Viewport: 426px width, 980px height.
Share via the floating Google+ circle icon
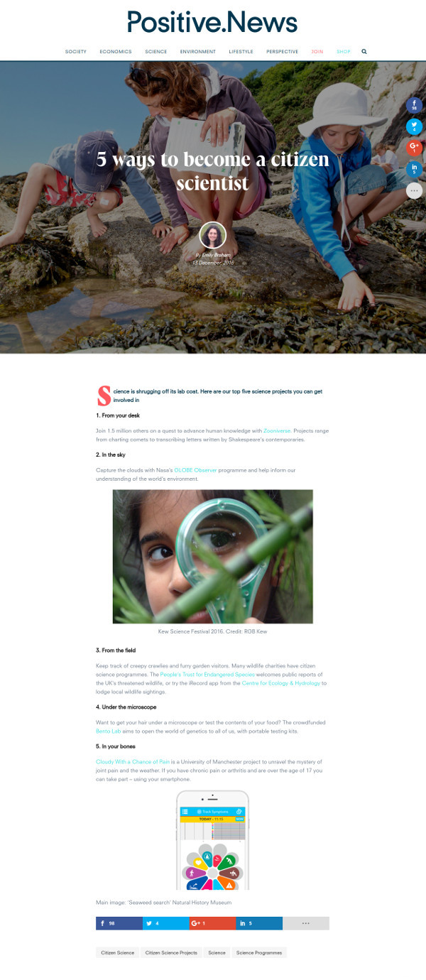pos(414,148)
